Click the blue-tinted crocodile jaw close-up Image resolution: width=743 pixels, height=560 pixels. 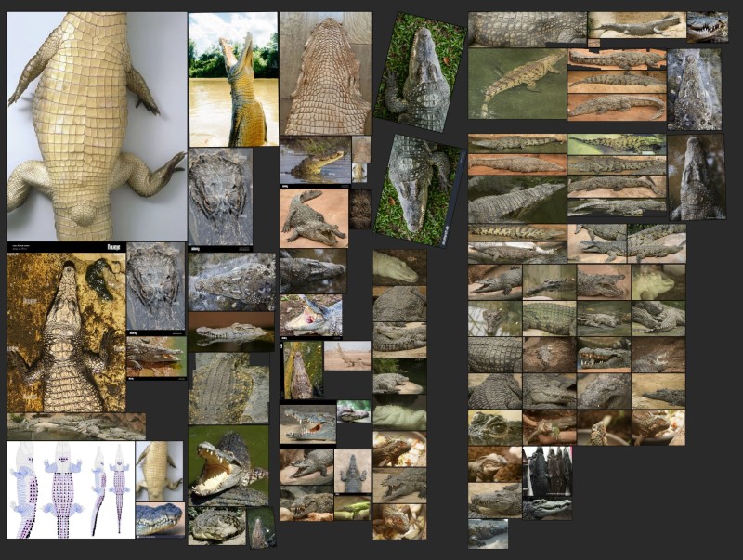click(x=160, y=520)
